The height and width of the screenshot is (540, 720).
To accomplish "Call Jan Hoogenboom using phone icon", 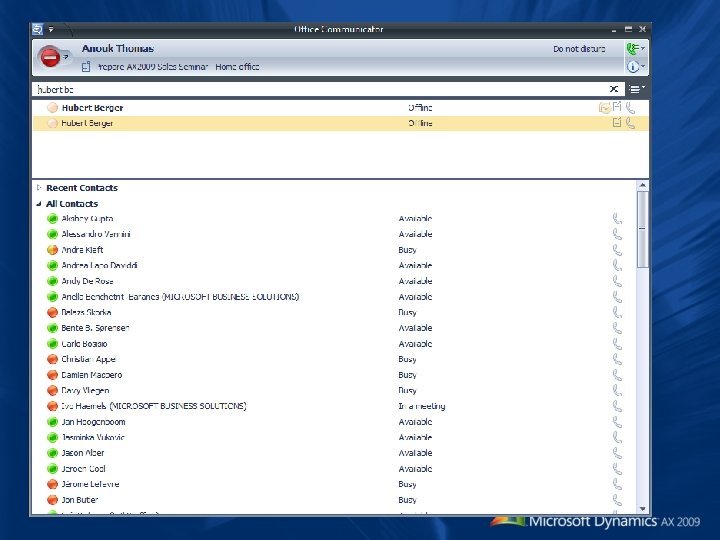I will [x=617, y=422].
